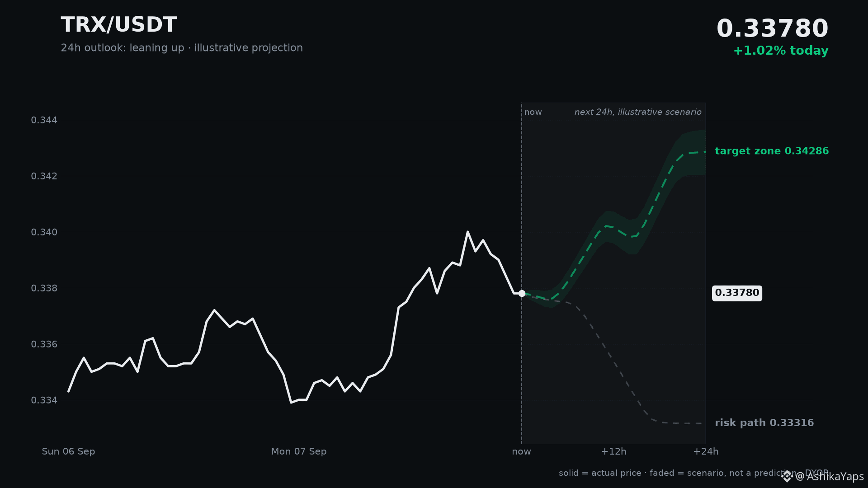Click the 24h outlook subtitle text
This screenshot has height=488, width=868.
point(182,48)
